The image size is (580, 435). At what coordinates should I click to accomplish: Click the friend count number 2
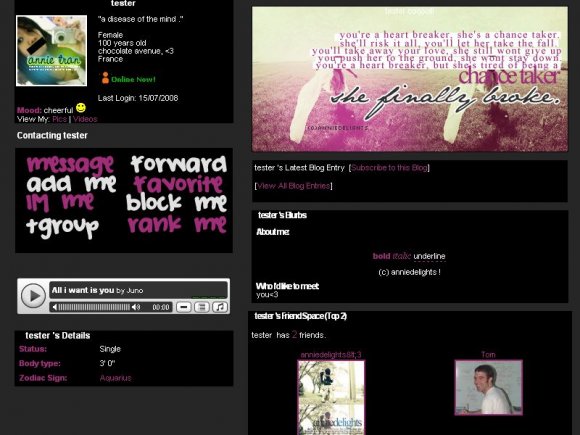(294, 334)
